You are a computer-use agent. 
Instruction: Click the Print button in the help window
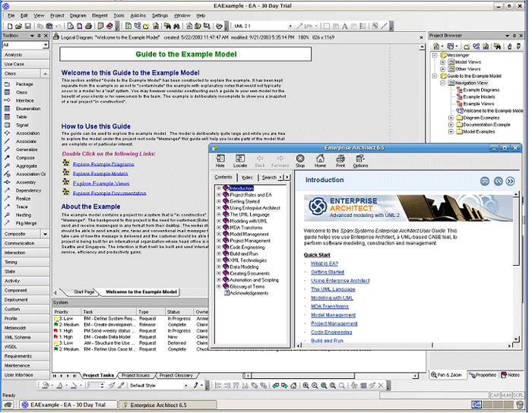[340, 161]
